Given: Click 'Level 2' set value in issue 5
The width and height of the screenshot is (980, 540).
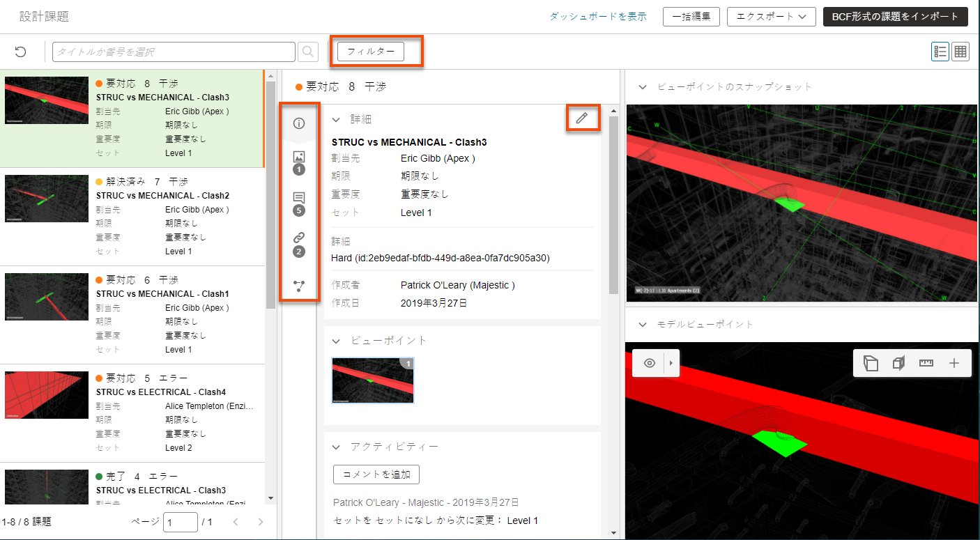Looking at the screenshot, I should (178, 447).
